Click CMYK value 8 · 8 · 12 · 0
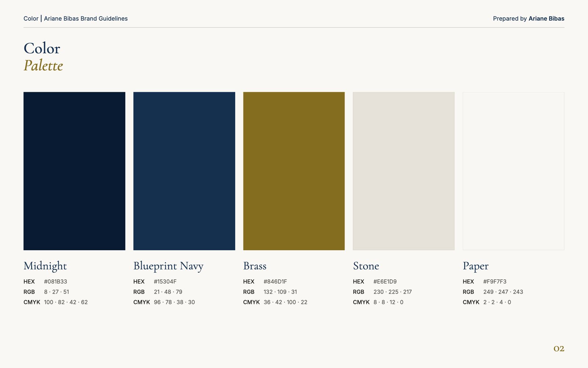Viewport: 588px width, 368px height. tap(388, 302)
